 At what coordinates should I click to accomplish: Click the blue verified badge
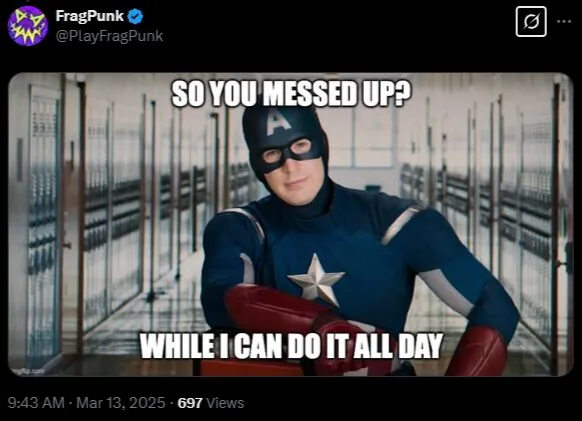point(135,16)
